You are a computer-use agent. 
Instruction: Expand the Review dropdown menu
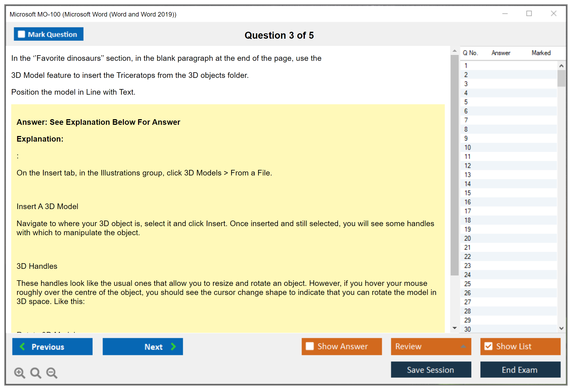[463, 346]
